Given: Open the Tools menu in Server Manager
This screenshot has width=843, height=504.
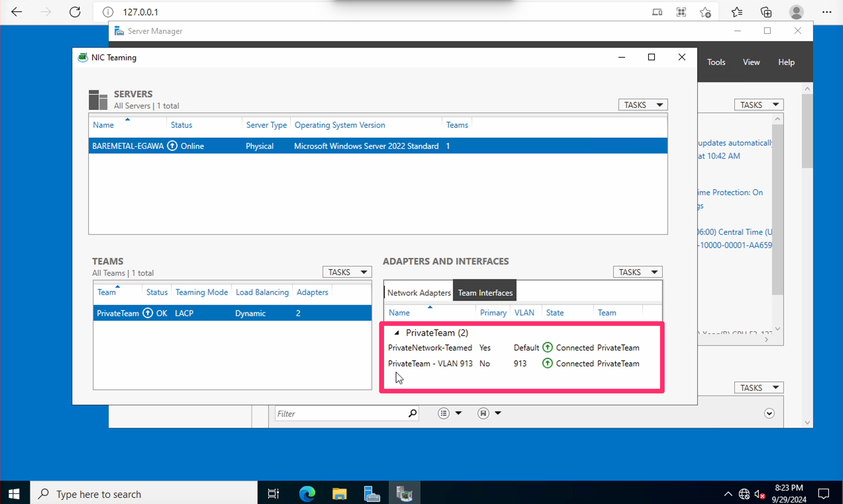Looking at the screenshot, I should [716, 62].
